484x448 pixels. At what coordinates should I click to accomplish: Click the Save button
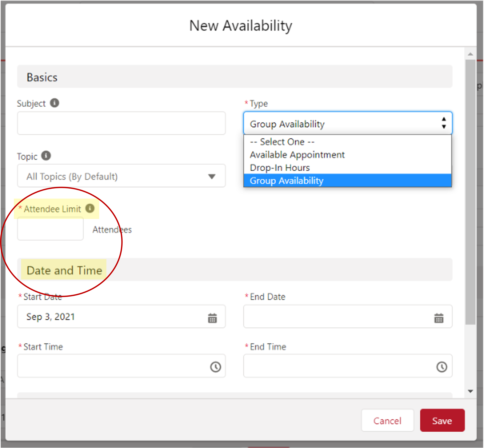point(442,421)
